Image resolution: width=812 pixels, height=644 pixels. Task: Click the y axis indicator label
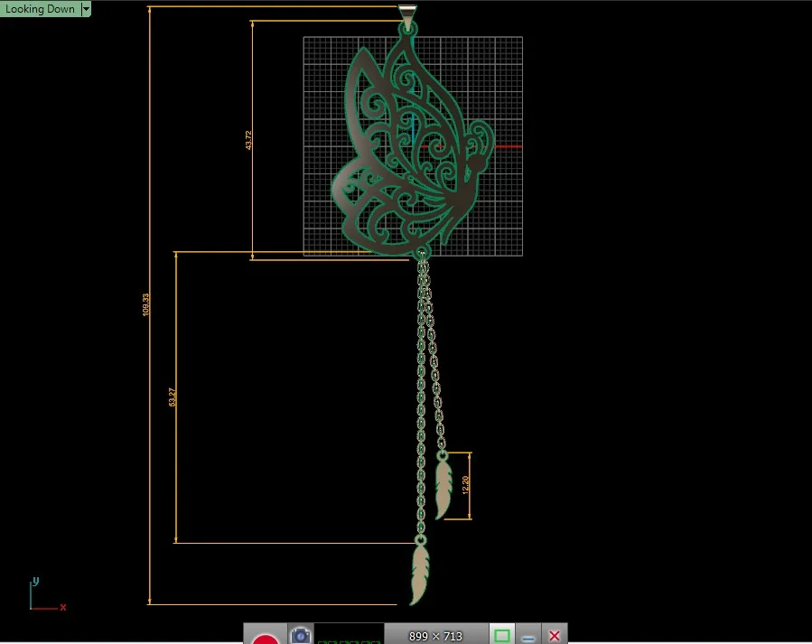[x=36, y=581]
